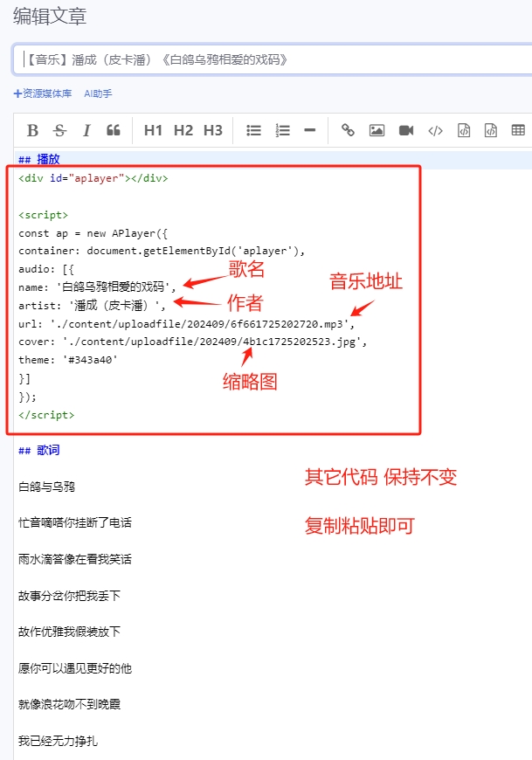Click the lyric line '白鸽与乌鸦'

[46, 487]
